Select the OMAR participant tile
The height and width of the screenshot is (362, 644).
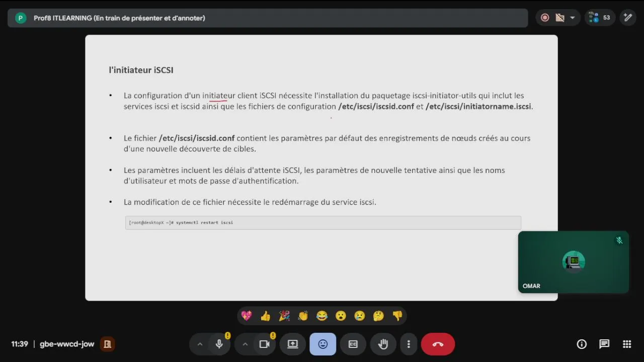(574, 262)
